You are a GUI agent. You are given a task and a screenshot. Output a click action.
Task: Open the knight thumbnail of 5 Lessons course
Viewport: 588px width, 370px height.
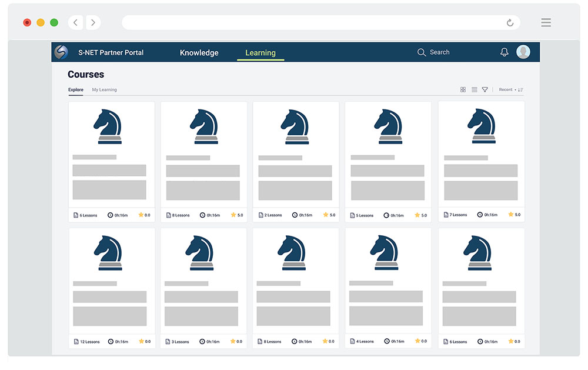tap(389, 126)
